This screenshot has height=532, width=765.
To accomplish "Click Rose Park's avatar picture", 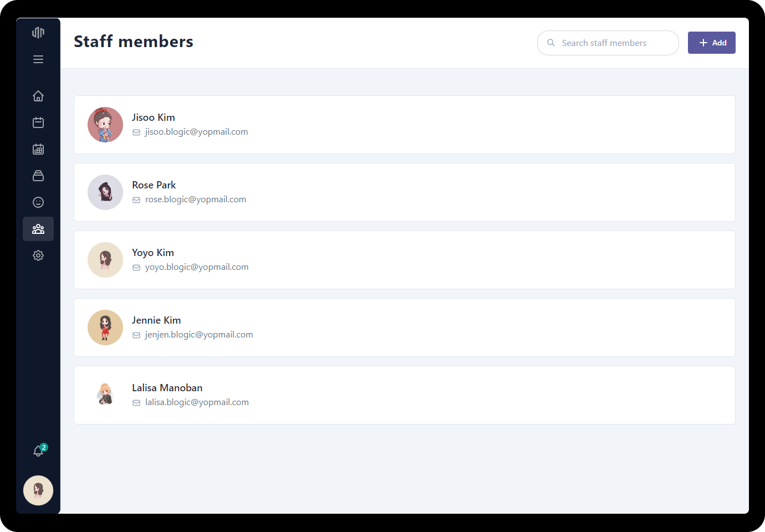I will tap(105, 192).
